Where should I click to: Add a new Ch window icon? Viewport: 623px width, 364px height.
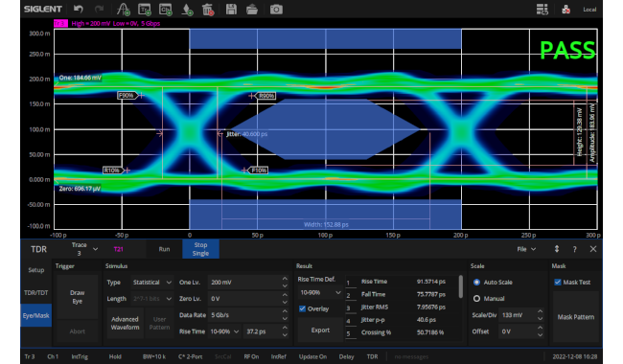165,9
